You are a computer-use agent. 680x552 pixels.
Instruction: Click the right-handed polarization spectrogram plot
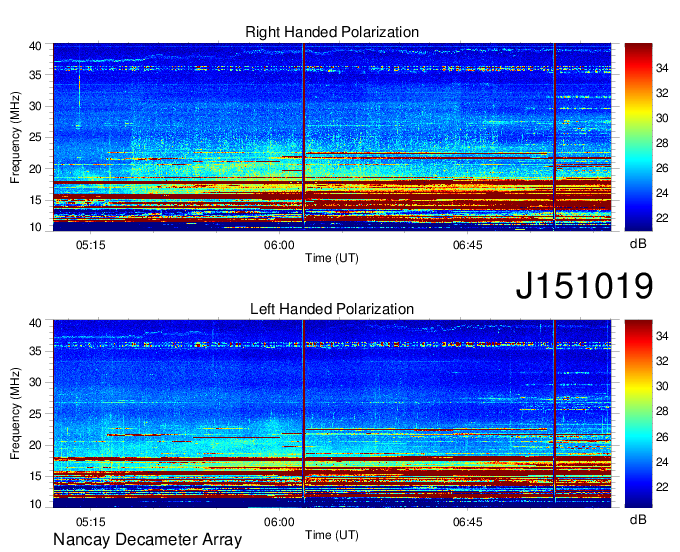pos(332,137)
